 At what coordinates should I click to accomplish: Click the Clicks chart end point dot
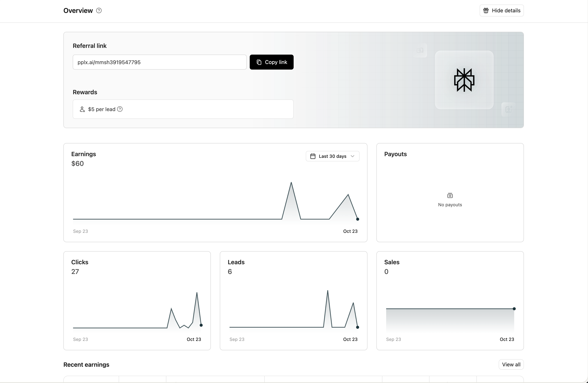201,325
